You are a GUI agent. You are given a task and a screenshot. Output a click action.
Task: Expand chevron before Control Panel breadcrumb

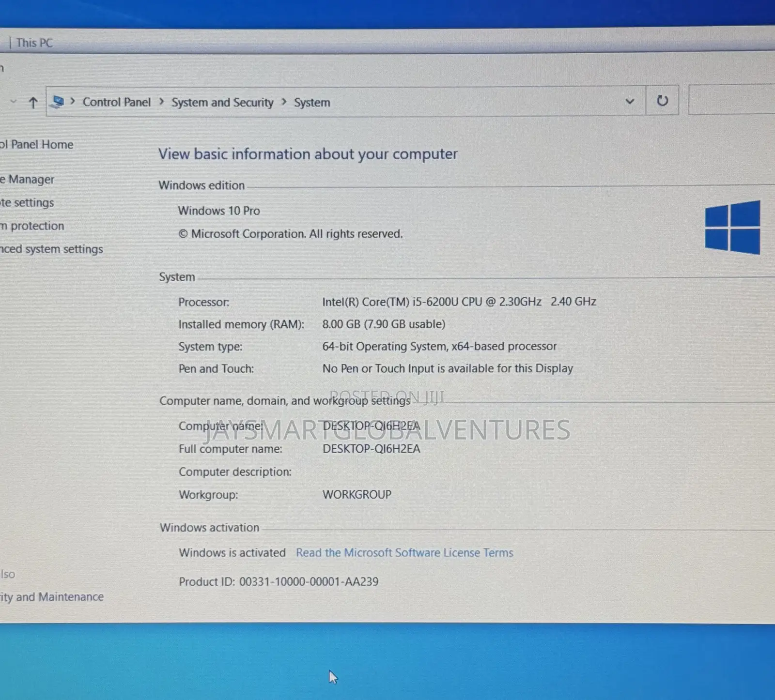click(x=73, y=101)
